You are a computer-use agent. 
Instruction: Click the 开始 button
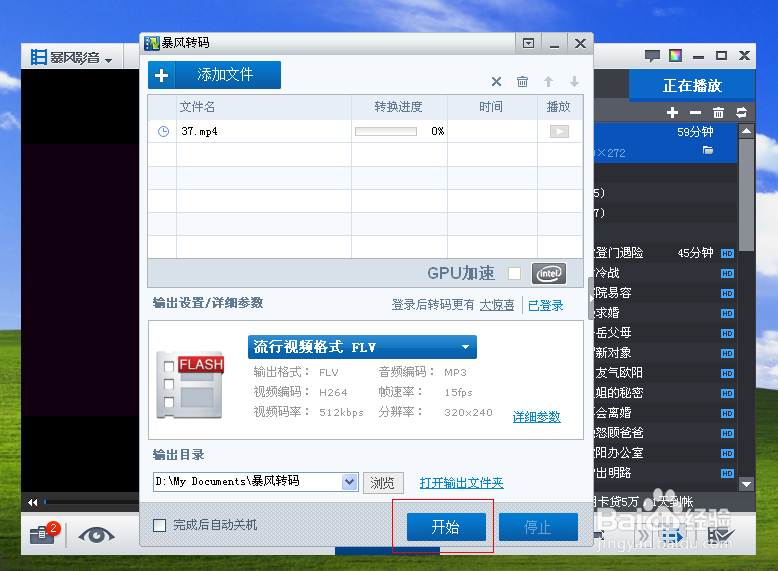coord(446,527)
